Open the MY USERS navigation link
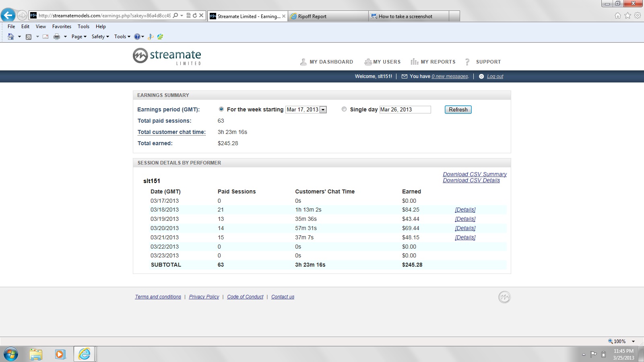 coord(382,62)
